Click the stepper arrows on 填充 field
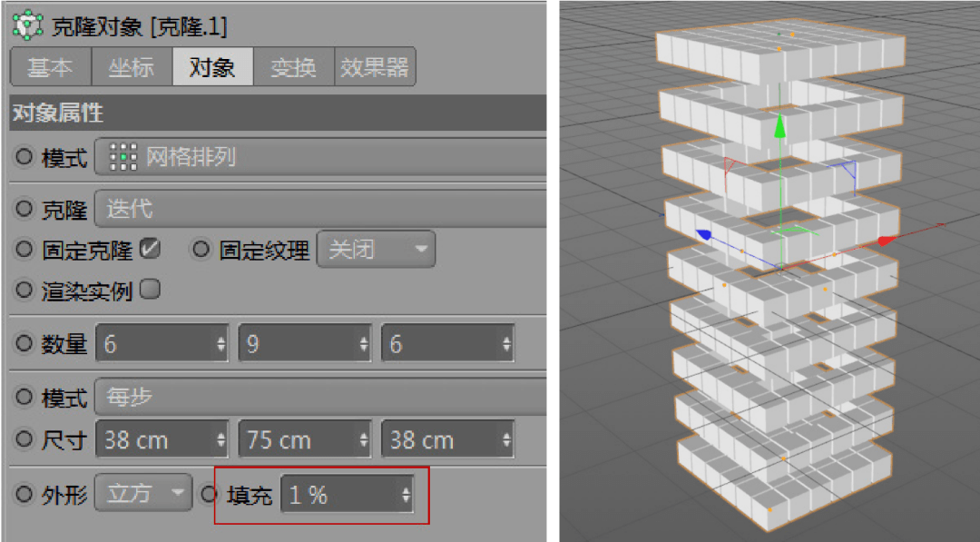Image resolution: width=980 pixels, height=542 pixels. [x=407, y=495]
